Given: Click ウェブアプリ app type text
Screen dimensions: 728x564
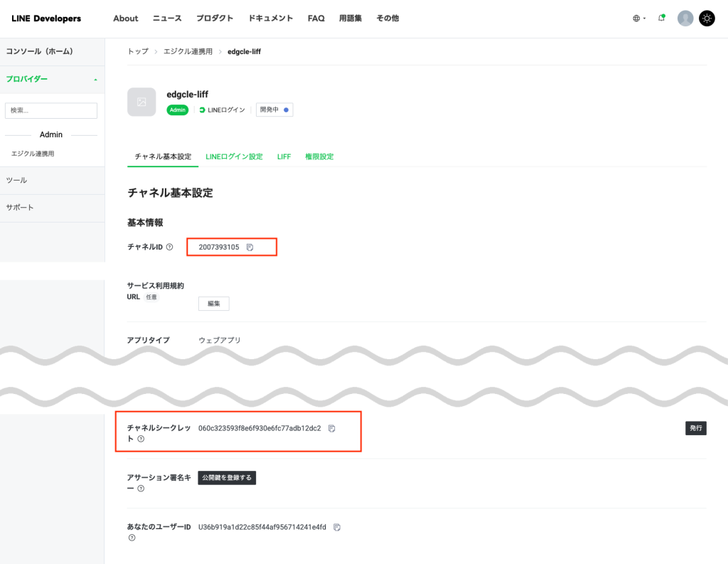Looking at the screenshot, I should (220, 340).
